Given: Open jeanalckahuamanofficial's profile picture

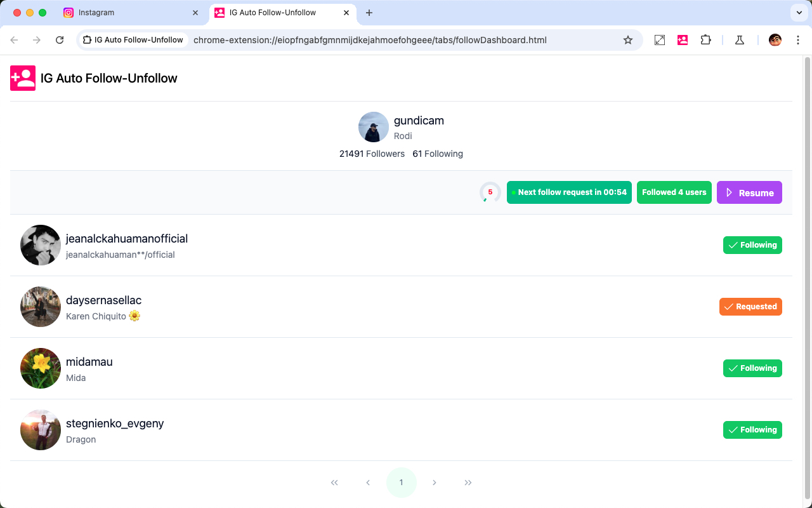Looking at the screenshot, I should coord(41,245).
